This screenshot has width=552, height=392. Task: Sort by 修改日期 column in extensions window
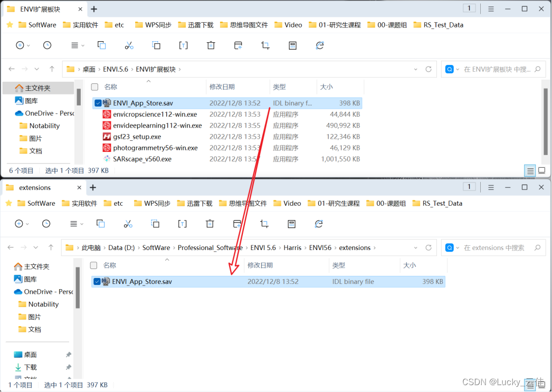[x=260, y=265]
